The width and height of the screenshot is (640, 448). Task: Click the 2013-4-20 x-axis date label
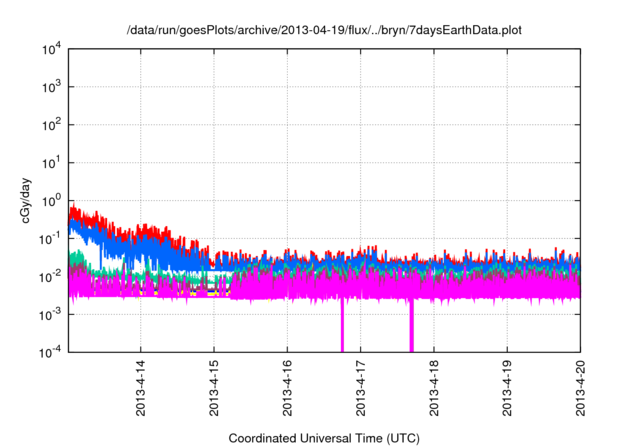click(x=580, y=388)
